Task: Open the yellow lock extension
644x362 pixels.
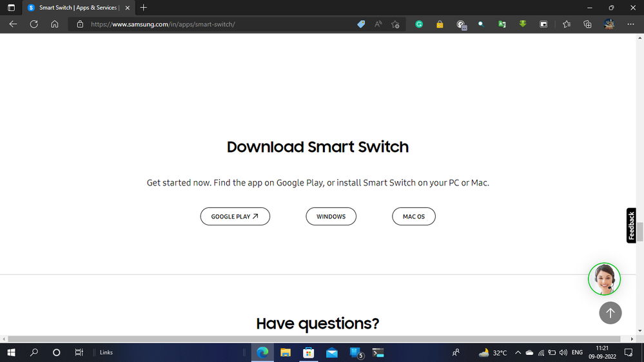Action: click(x=440, y=24)
